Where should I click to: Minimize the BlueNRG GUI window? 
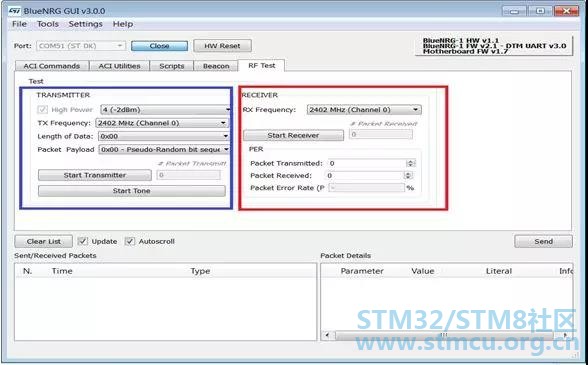(x=514, y=11)
